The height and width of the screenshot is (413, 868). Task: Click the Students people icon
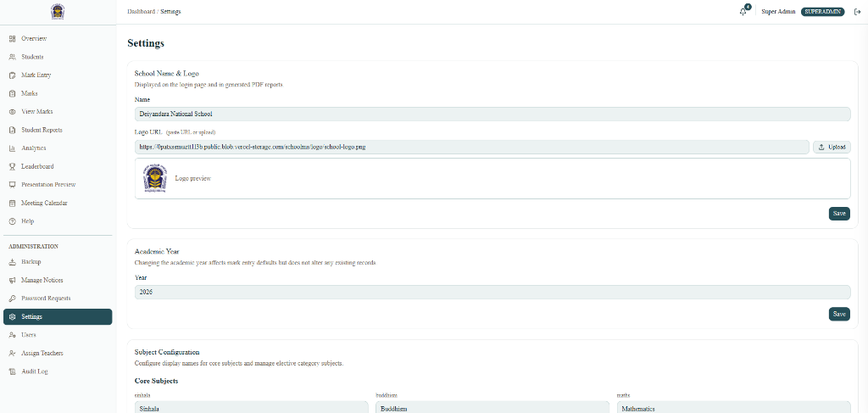[x=12, y=57]
